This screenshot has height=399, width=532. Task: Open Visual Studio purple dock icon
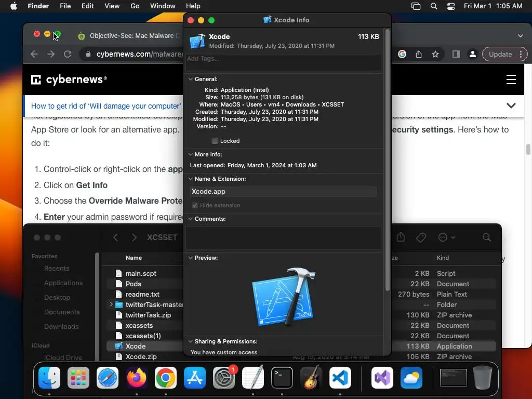point(382,377)
